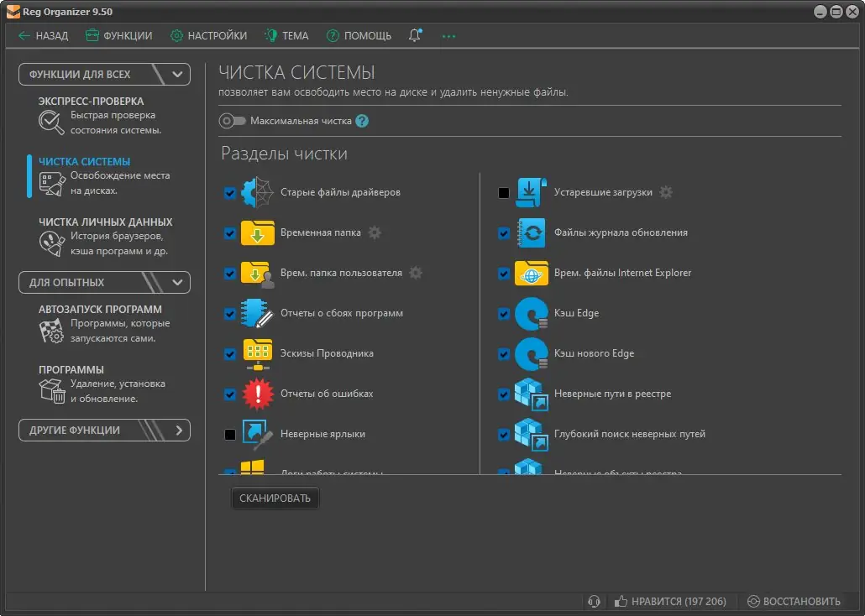Go back with the Назад menu item
865x616 pixels.
[44, 36]
